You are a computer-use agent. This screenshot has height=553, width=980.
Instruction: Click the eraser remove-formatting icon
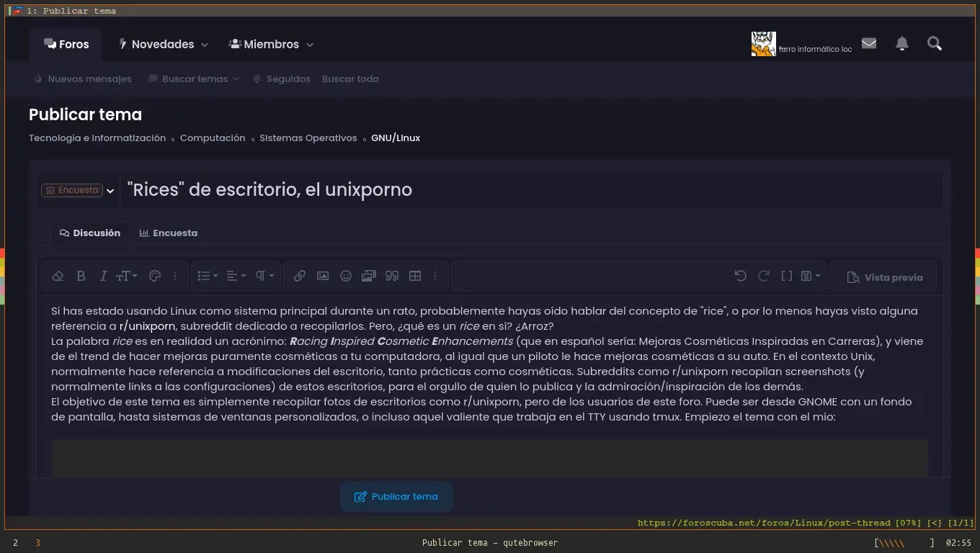58,276
